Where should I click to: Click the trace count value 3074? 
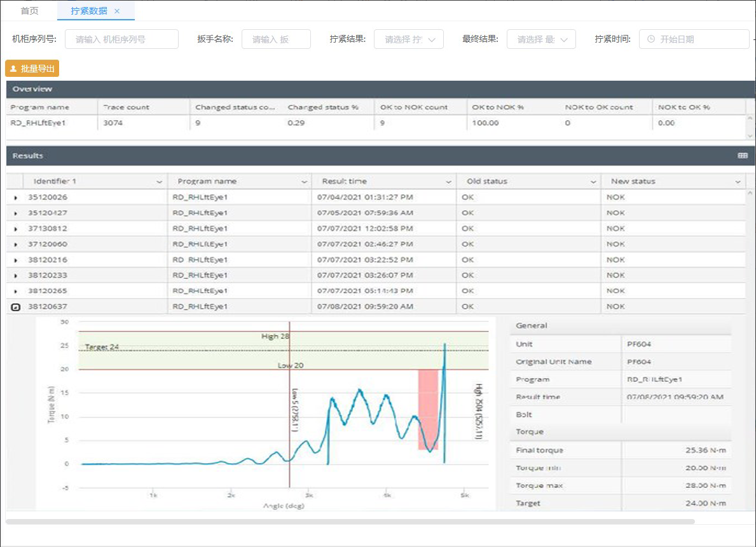[113, 123]
